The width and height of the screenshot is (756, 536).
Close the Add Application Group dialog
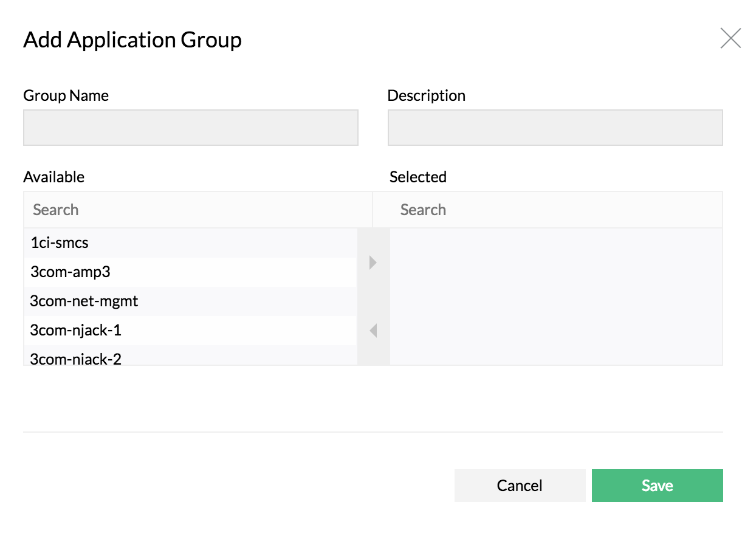click(730, 38)
